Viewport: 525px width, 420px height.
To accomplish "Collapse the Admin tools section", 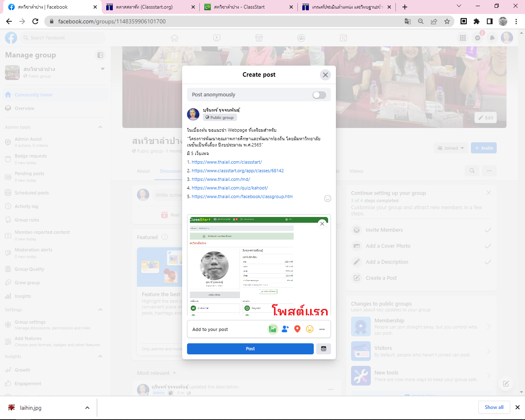I will [100, 127].
